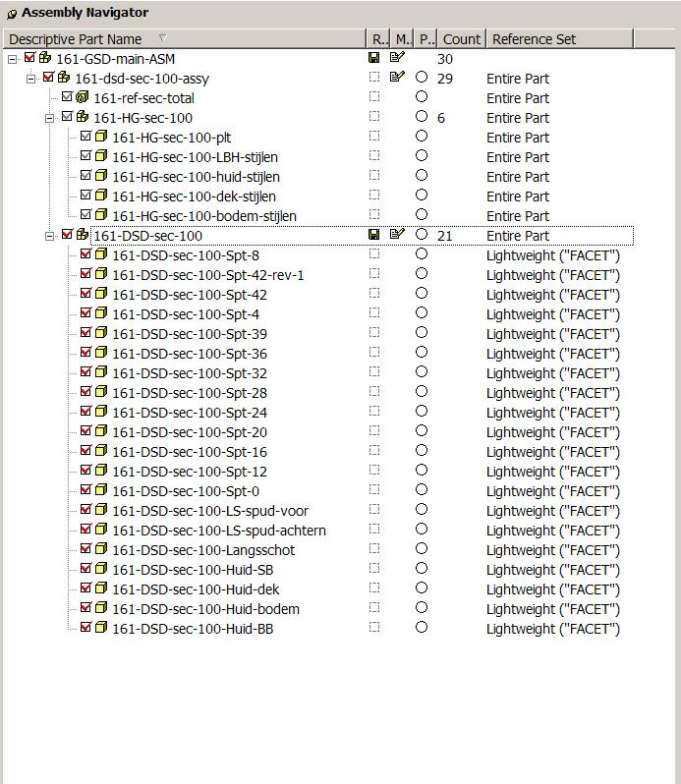This screenshot has width=681, height=784.
Task: Click the part icon of 161-DSD-sec-100-Huid-BB
Action: click(101, 627)
